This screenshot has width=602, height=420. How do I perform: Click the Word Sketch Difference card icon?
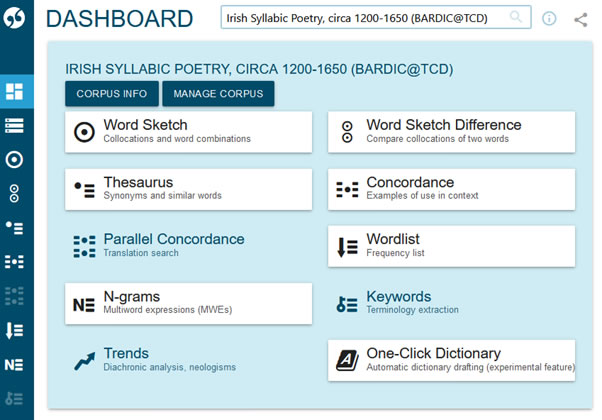point(347,132)
